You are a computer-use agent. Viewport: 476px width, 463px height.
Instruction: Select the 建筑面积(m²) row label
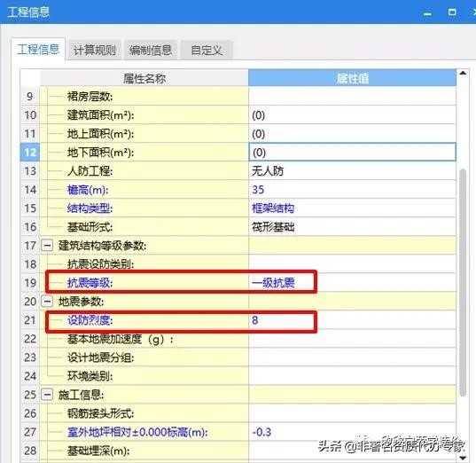(100, 115)
